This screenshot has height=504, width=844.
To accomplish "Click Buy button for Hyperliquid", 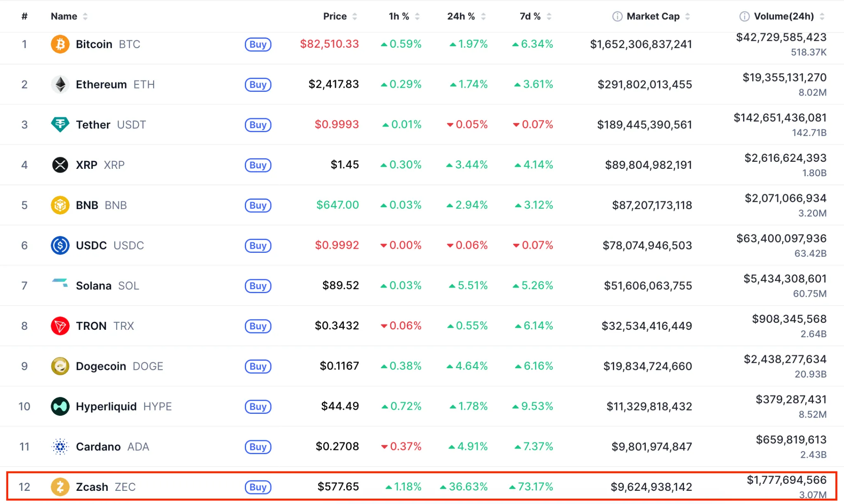I will point(258,406).
